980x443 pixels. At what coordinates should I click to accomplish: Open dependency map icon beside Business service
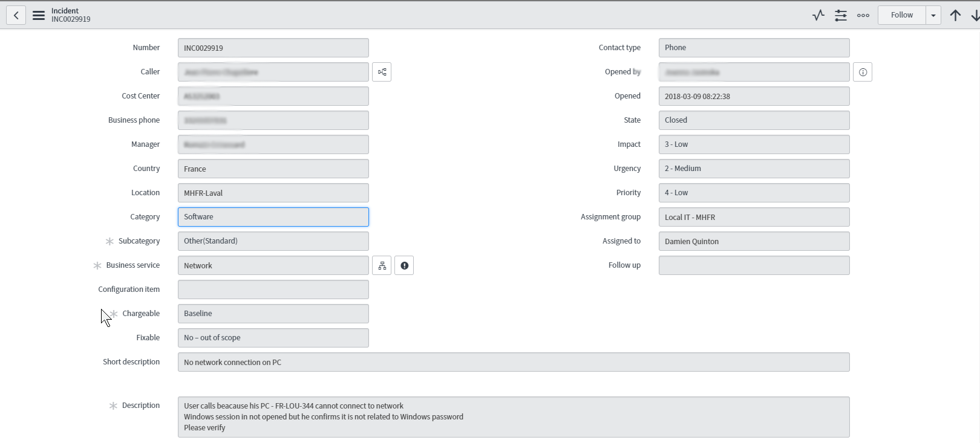(x=382, y=265)
